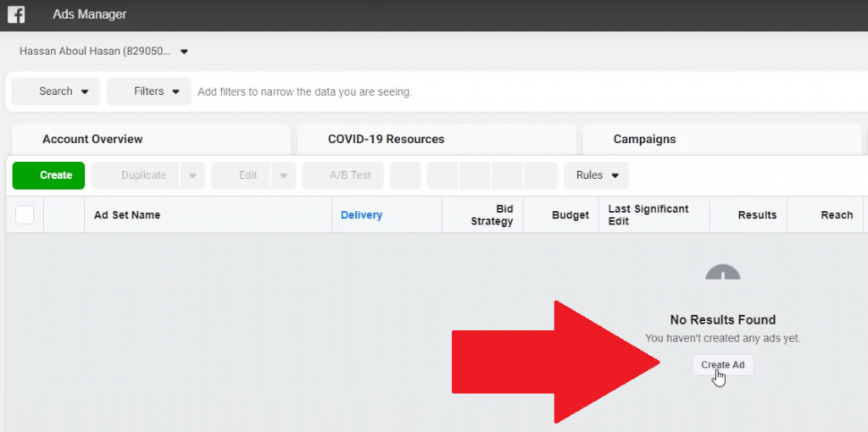Tick the select-all checkbox in table header
The width and height of the screenshot is (868, 432).
pyautogui.click(x=25, y=215)
